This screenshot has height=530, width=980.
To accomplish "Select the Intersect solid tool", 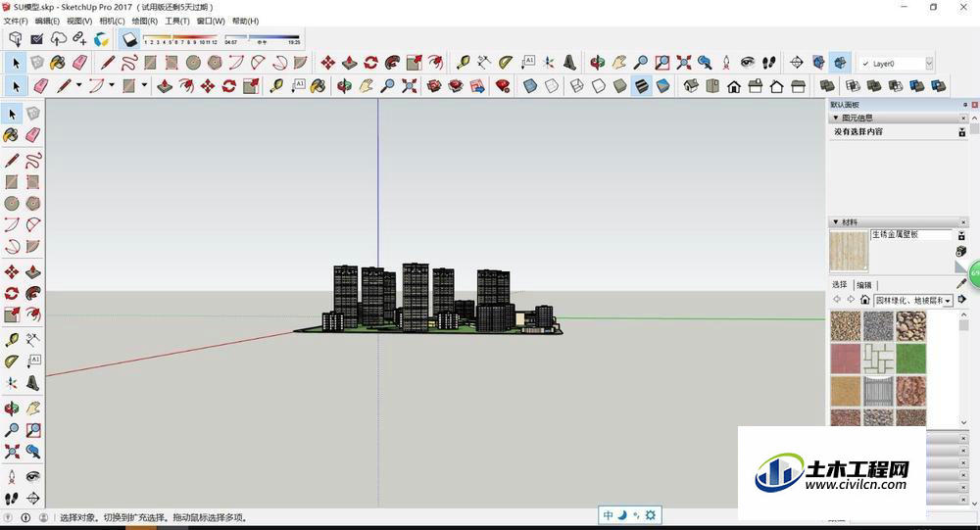I will pos(854,85).
